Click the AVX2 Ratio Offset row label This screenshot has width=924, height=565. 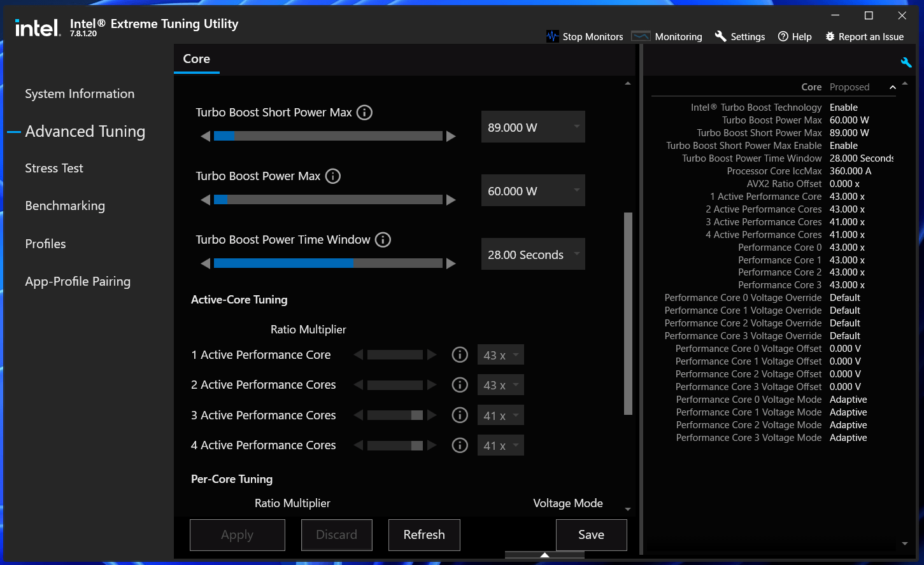[x=784, y=184]
